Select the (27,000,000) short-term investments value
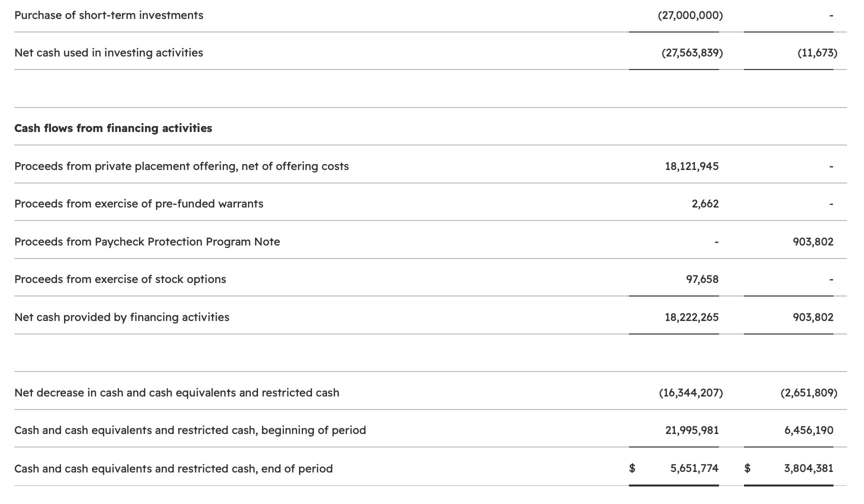The image size is (864, 504). coord(690,15)
